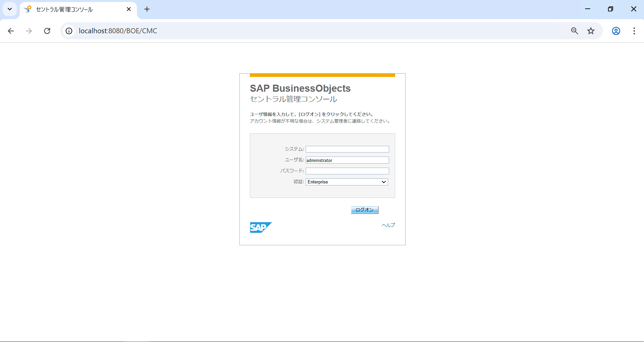
Task: Close the セントラル管理コンソール tab
Action: 129,9
